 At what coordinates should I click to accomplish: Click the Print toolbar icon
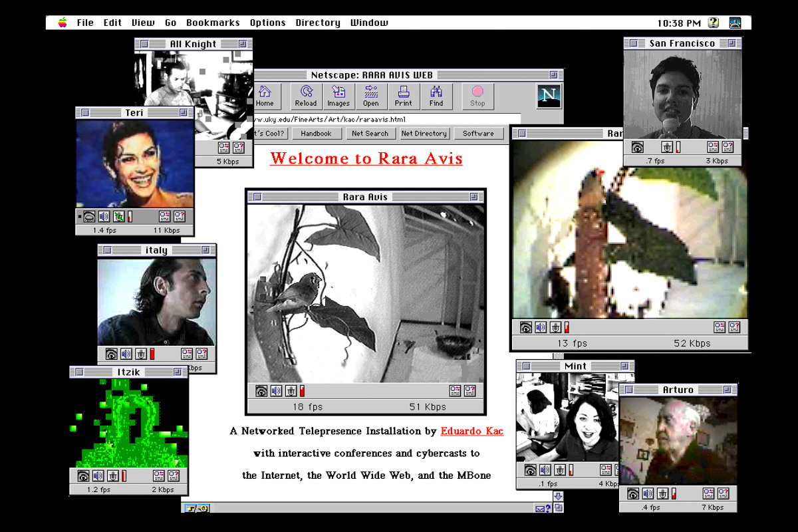click(404, 96)
